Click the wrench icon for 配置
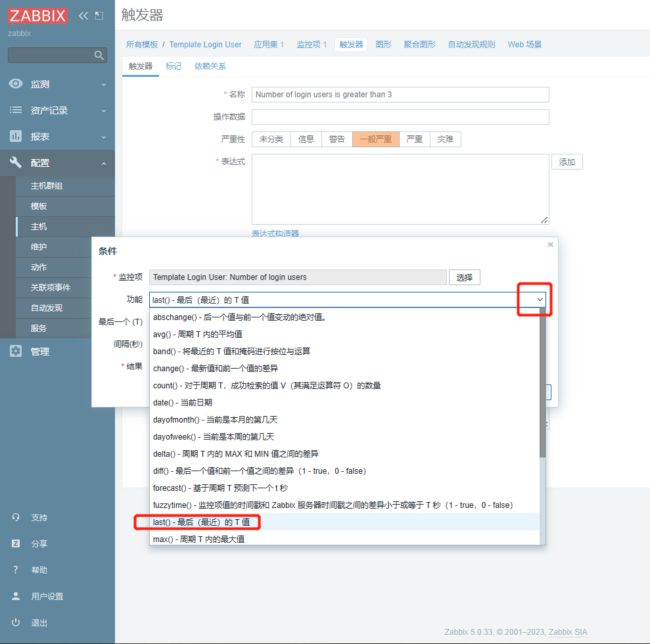Screen dimensions: 650x644 [16, 162]
